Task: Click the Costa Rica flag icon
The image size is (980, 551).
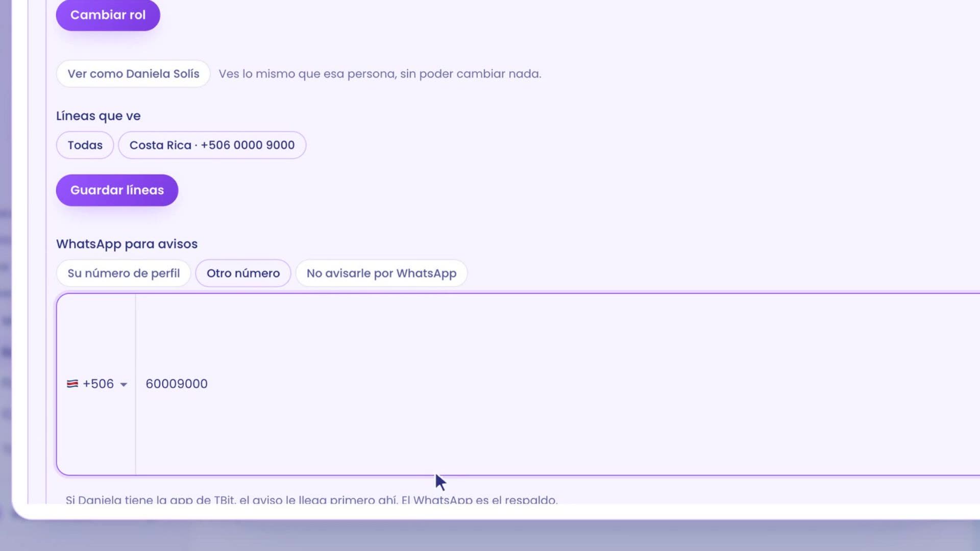Action: 72,384
